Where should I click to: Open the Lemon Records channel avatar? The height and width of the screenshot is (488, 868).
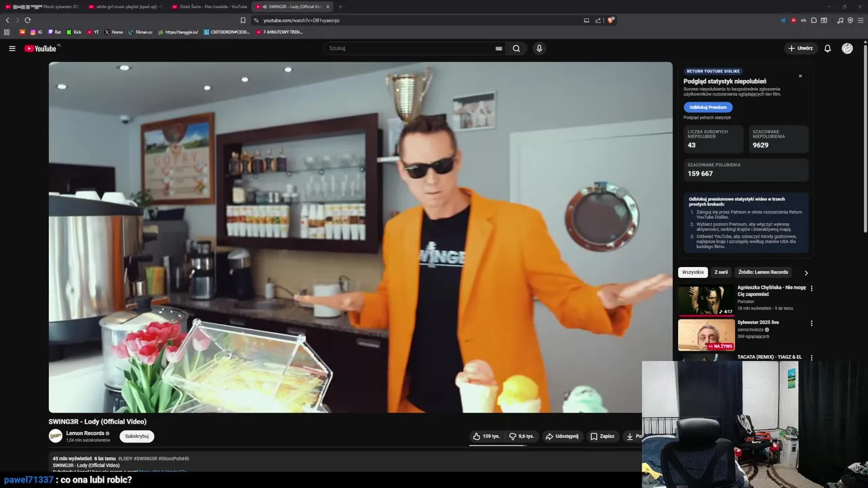pyautogui.click(x=56, y=436)
